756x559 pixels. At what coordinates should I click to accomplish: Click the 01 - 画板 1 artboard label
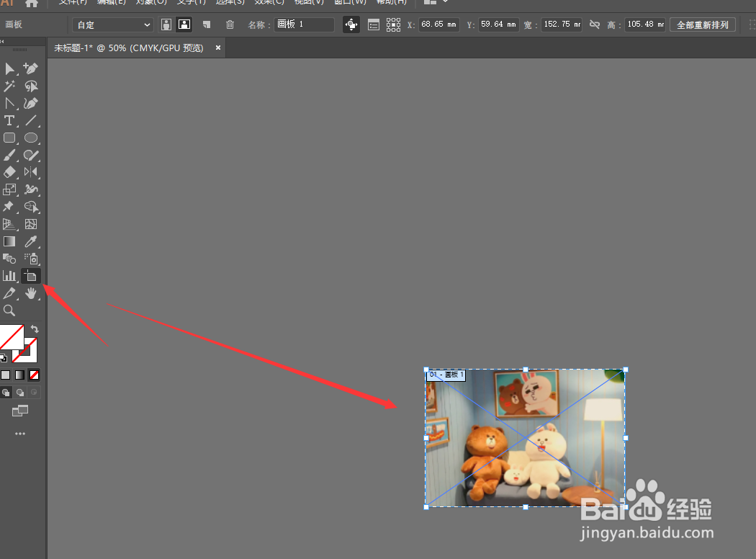[x=446, y=375]
